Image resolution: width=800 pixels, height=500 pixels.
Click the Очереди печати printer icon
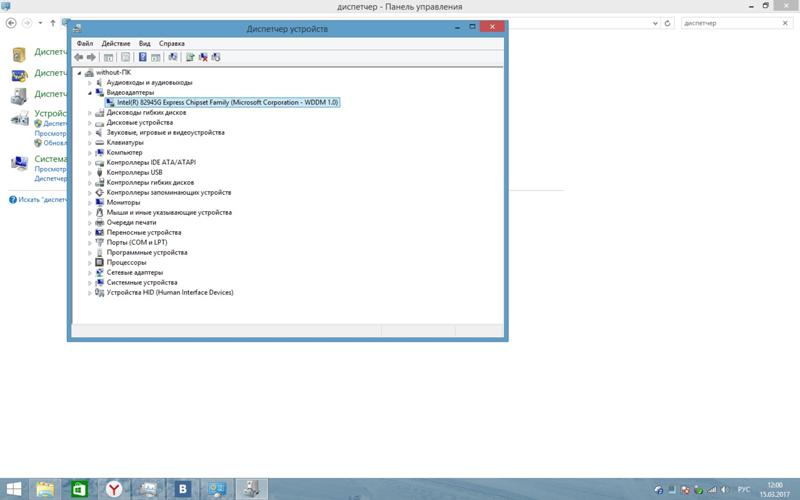coord(99,222)
